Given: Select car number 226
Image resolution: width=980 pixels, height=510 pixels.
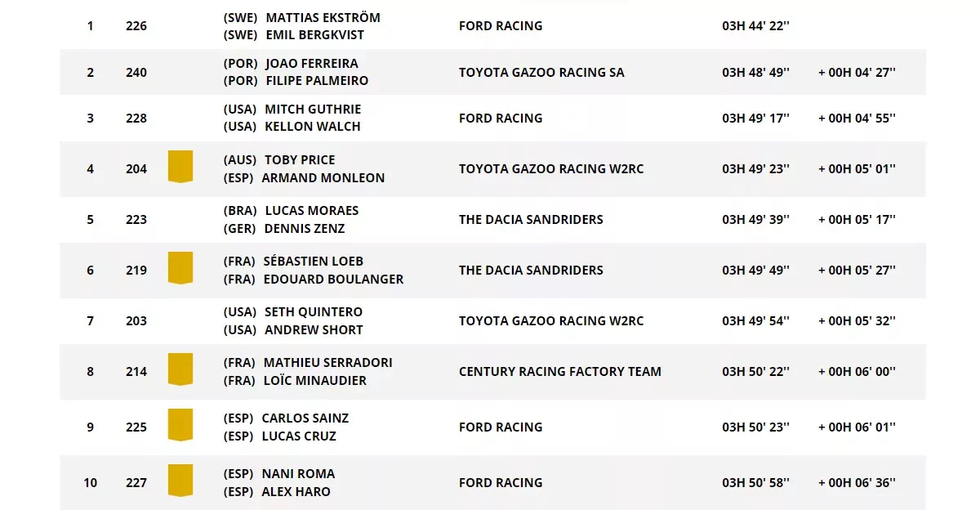Looking at the screenshot, I should pyautogui.click(x=136, y=25).
